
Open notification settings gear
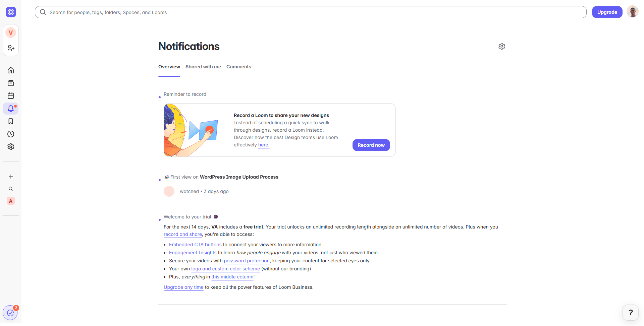coord(502,46)
